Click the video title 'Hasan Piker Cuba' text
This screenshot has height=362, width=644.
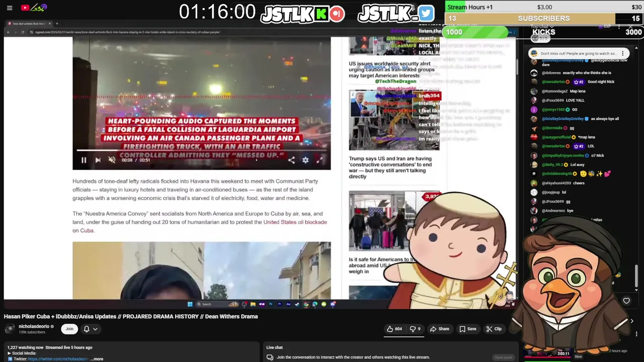tap(131, 316)
